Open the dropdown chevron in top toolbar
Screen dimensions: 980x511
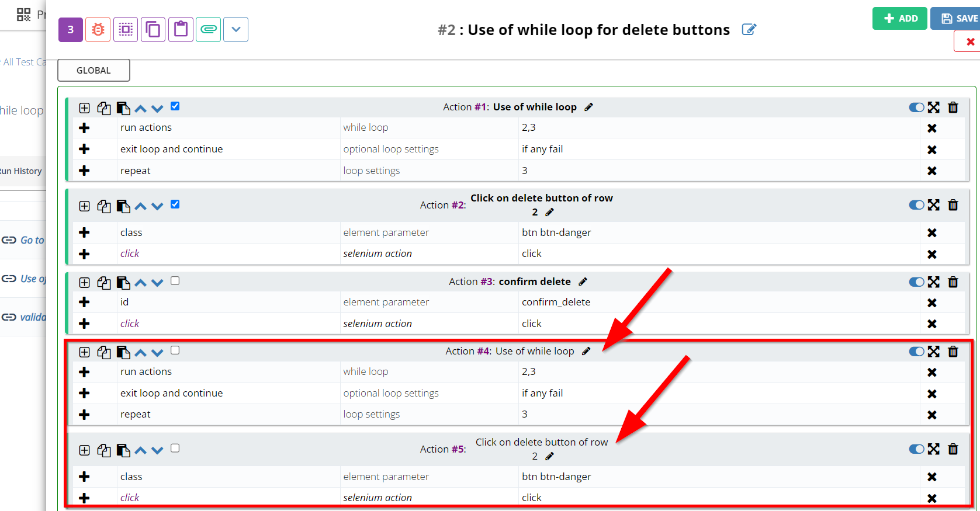coord(236,30)
